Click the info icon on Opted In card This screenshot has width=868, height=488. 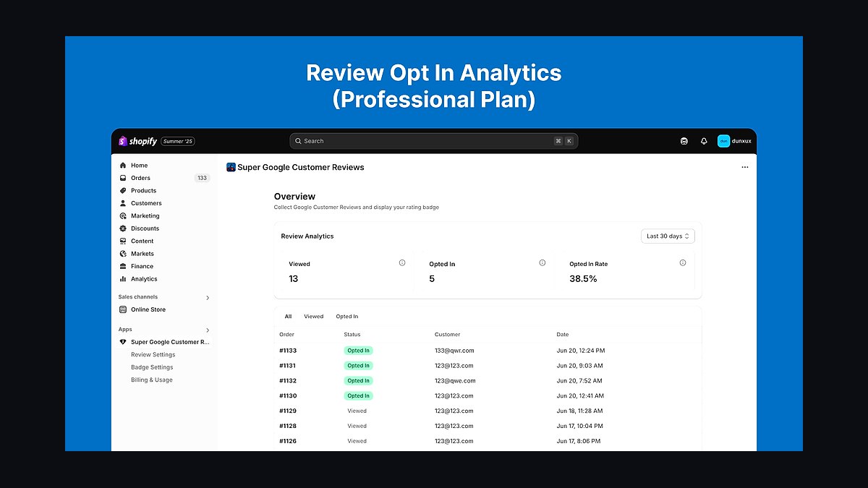(542, 263)
